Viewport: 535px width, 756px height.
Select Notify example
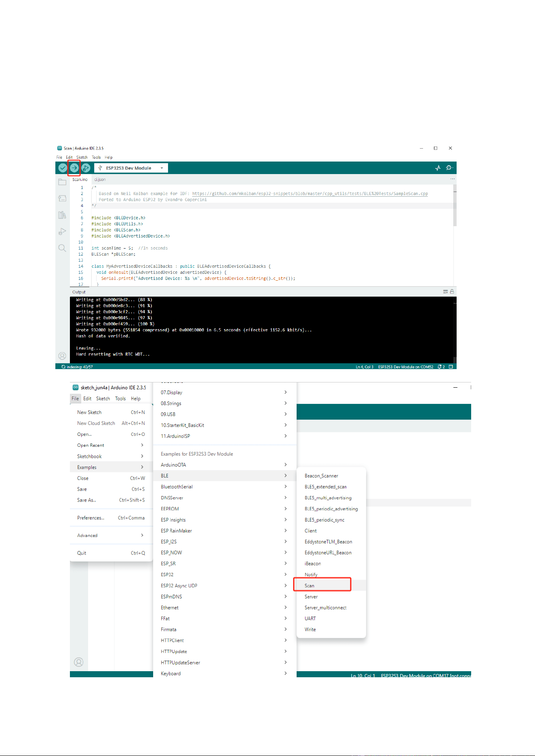[331, 574]
